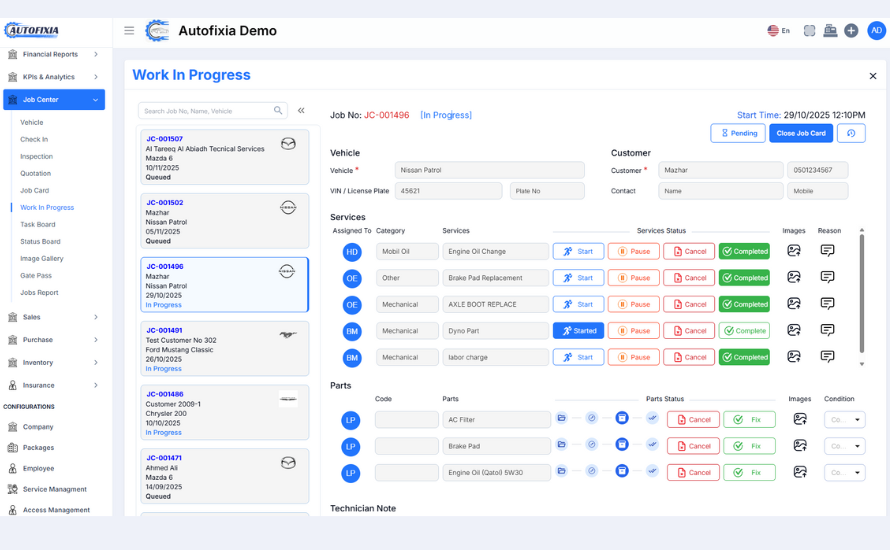This screenshot has height=550, width=890.
Task: Open reason comment for Brake Pad Replacement
Action: coord(827,277)
